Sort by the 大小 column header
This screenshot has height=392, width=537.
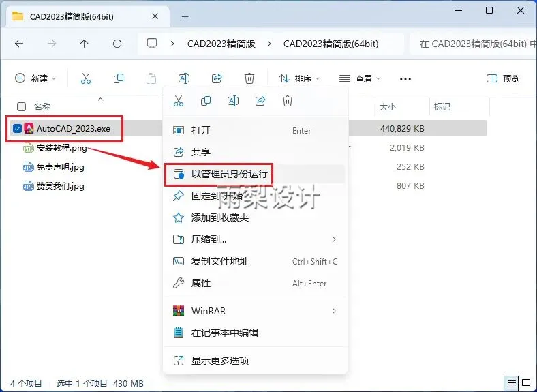click(x=387, y=107)
